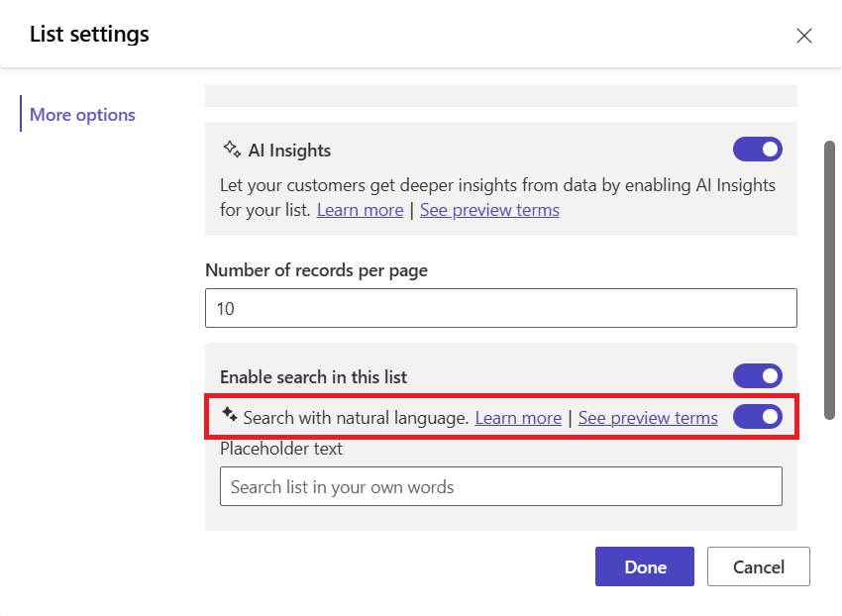This screenshot has width=842, height=616.
Task: Click the AI Insights sparkle icon
Action: coord(231,149)
